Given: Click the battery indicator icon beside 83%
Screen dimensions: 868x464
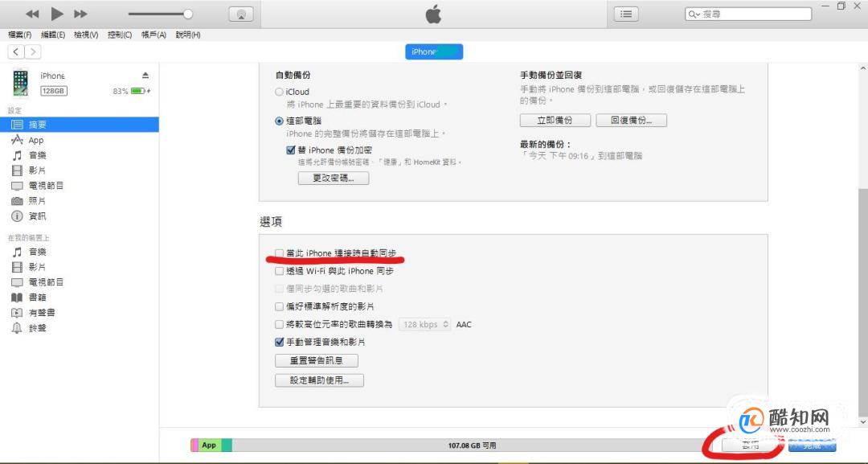Looking at the screenshot, I should tap(138, 91).
